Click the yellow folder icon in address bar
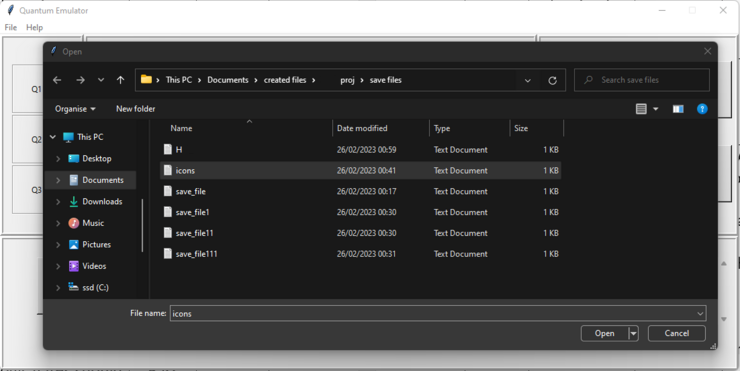Screen dimensions: 740x371 point(146,79)
